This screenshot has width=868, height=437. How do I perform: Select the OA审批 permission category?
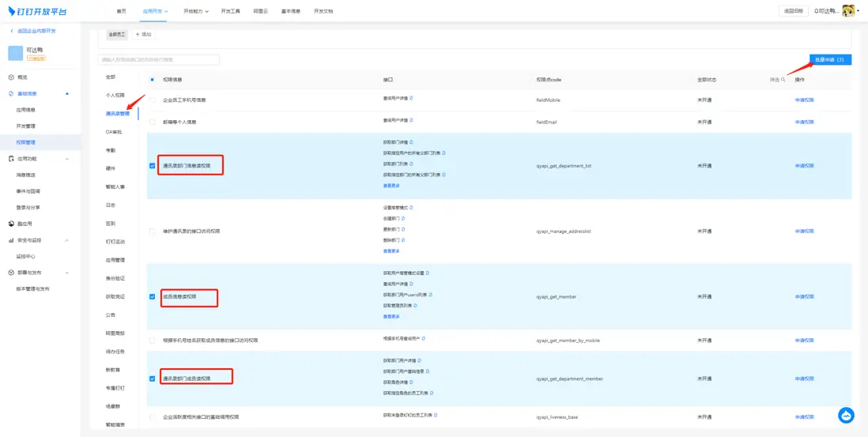tap(114, 132)
